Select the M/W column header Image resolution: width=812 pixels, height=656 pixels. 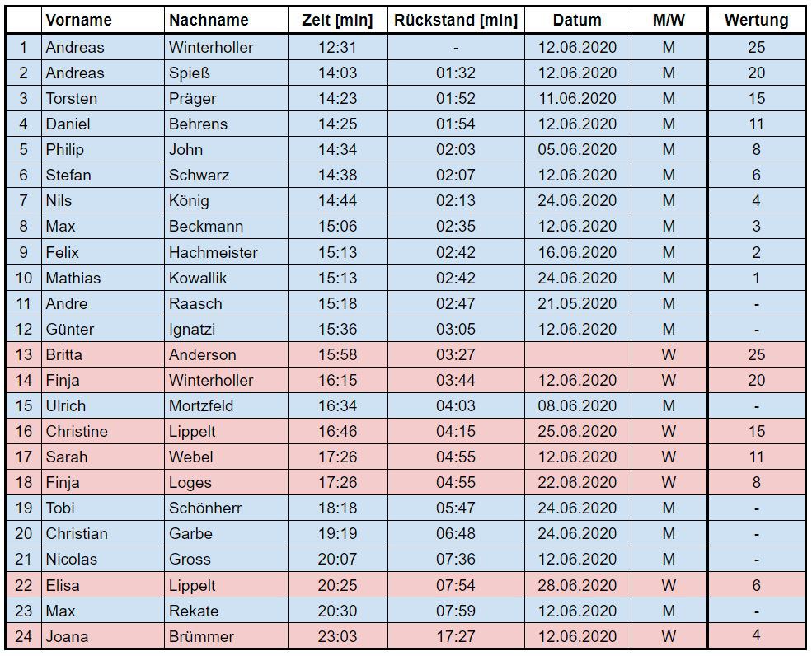669,21
